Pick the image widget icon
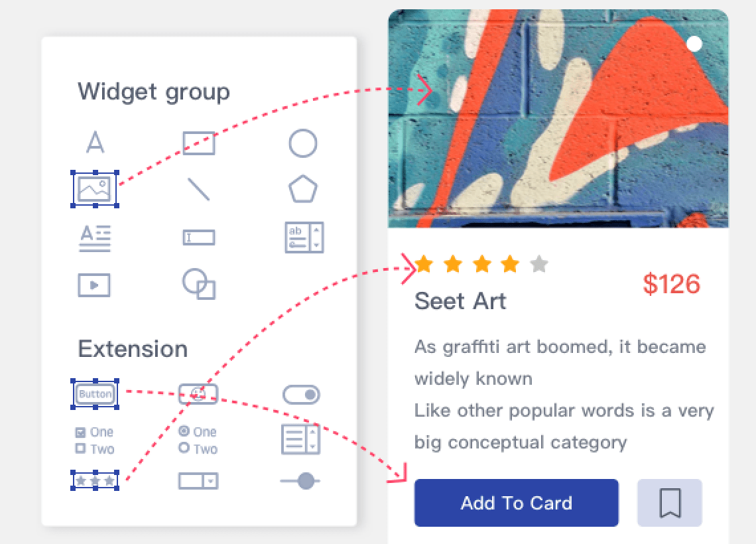This screenshot has height=544, width=756. (x=95, y=189)
